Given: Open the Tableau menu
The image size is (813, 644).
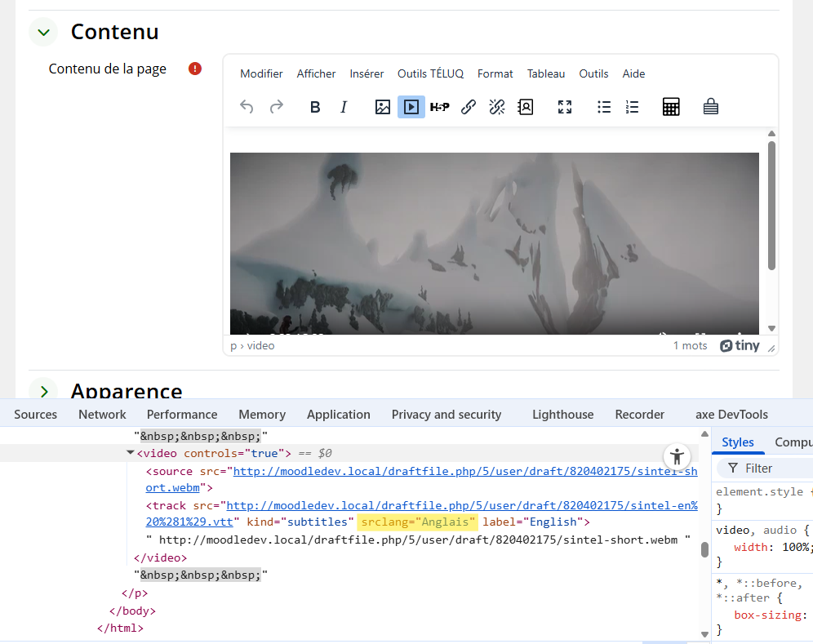Looking at the screenshot, I should tap(546, 73).
